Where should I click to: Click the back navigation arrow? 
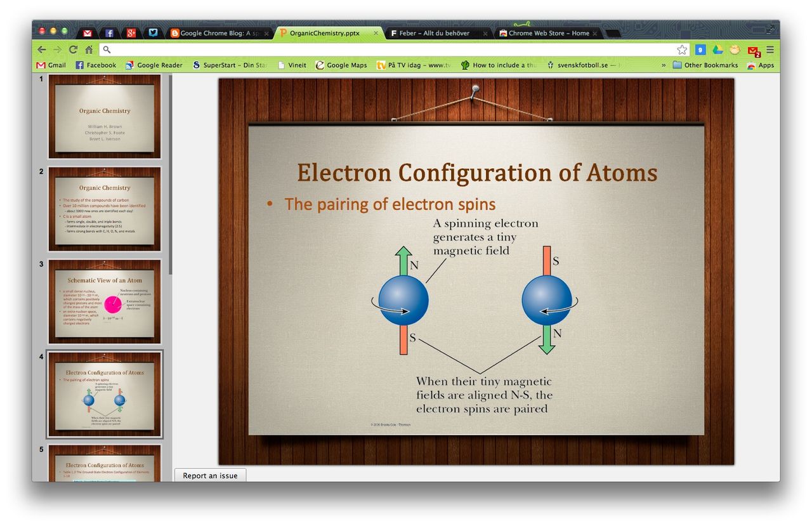[x=42, y=49]
